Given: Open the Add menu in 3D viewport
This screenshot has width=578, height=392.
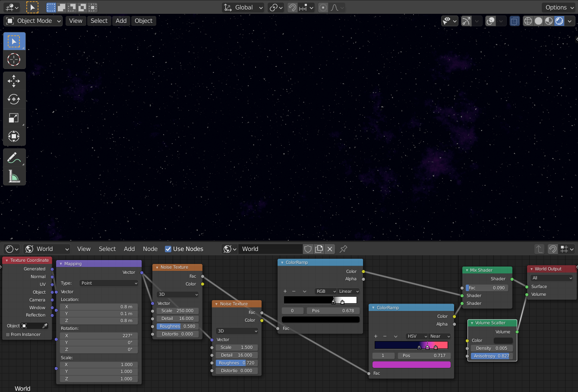Looking at the screenshot, I should pos(121,21).
